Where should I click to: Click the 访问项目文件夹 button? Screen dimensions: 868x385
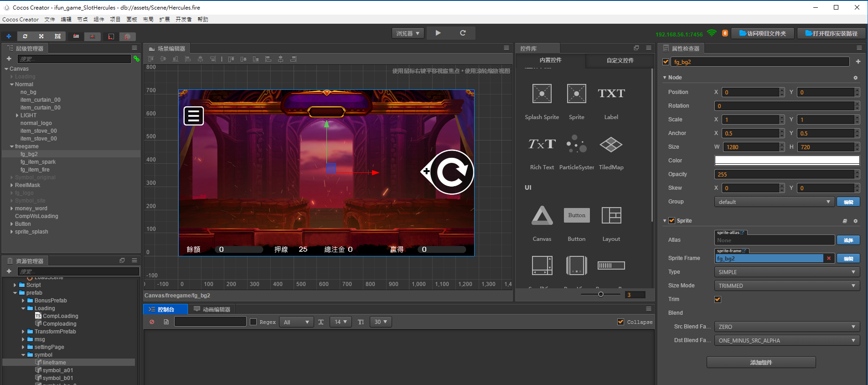(x=763, y=33)
